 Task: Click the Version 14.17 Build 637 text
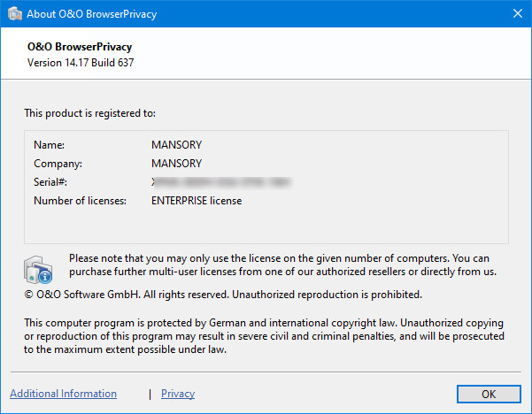[81, 63]
